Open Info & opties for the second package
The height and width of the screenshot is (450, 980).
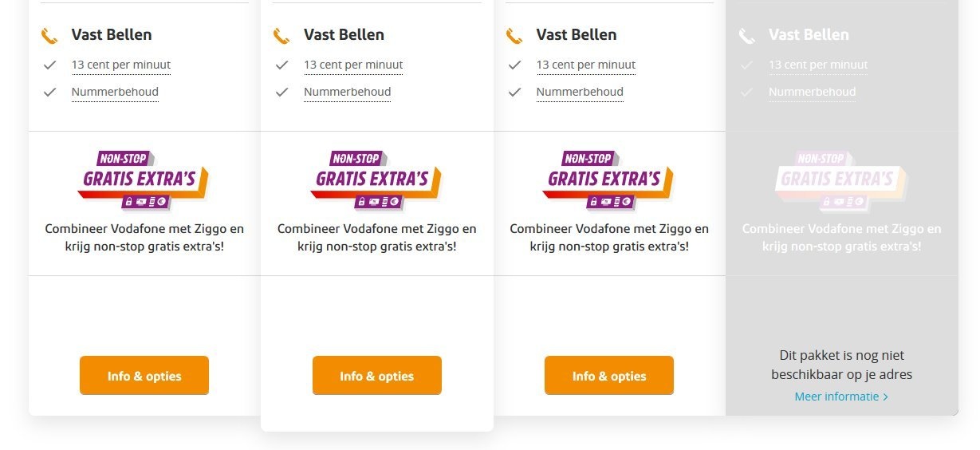coord(376,376)
